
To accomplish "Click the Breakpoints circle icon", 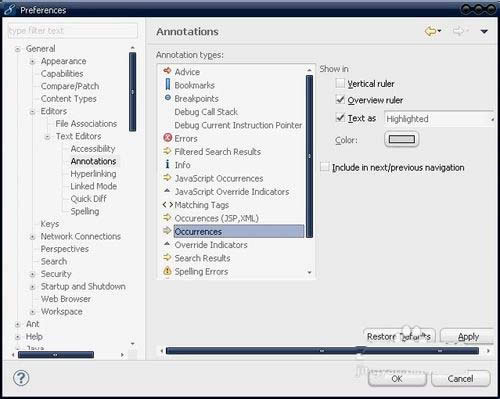I will click(168, 97).
